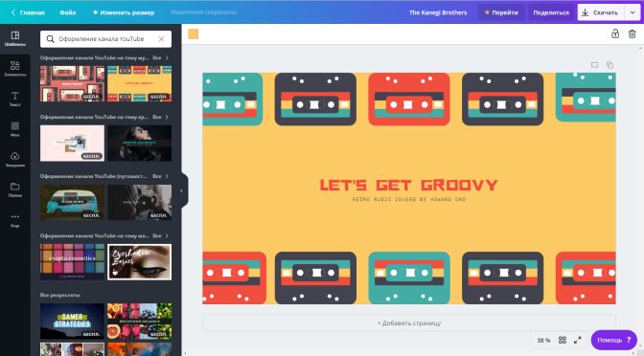Select LET'S GET GROOVY heading on canvas
Screen dimensions: 644x356
(408, 185)
